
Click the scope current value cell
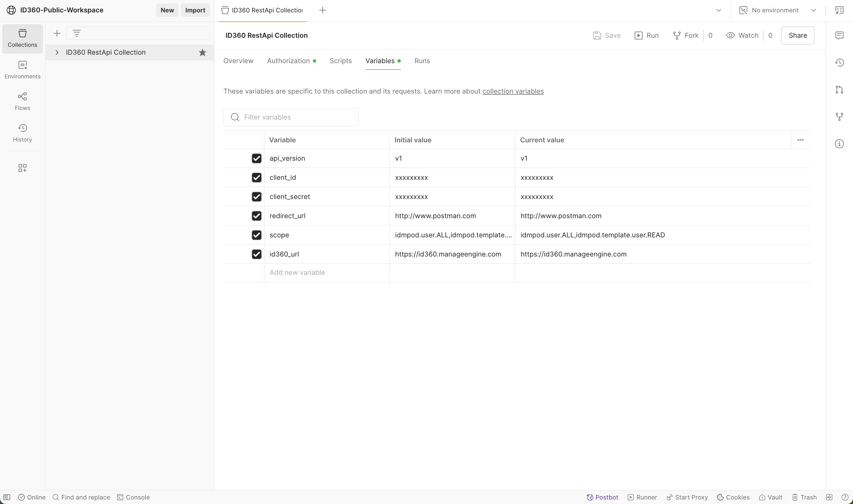[x=662, y=235]
